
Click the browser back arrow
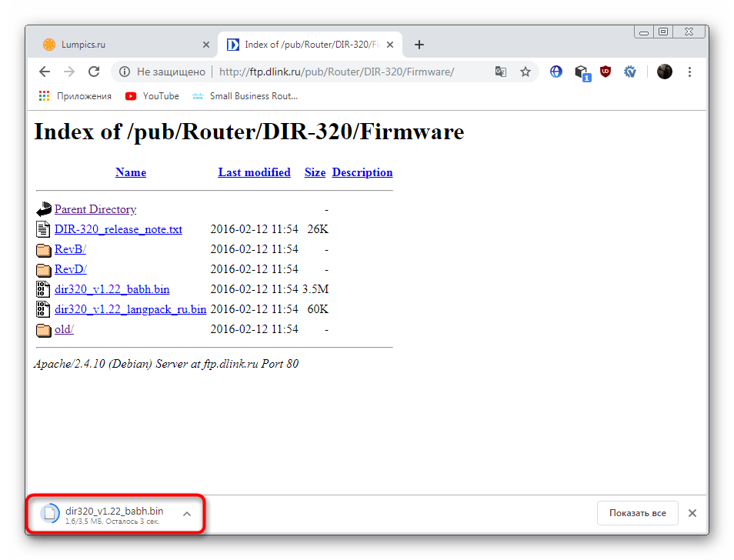[x=45, y=72]
